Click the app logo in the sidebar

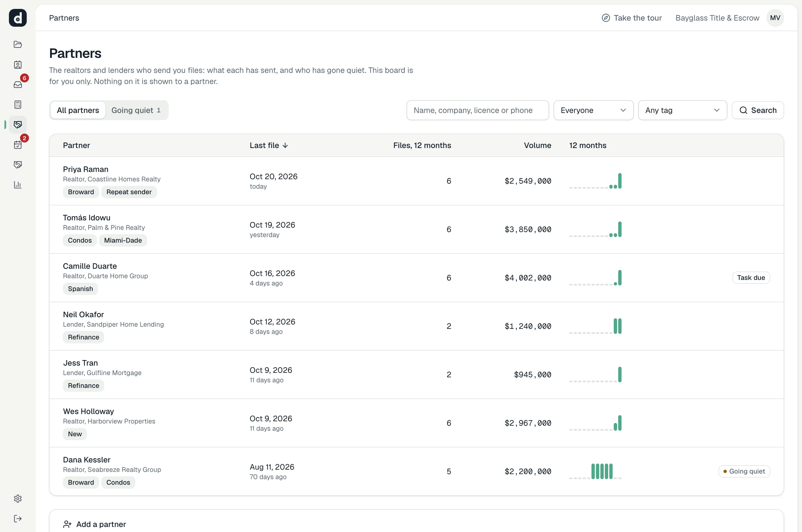(x=18, y=18)
